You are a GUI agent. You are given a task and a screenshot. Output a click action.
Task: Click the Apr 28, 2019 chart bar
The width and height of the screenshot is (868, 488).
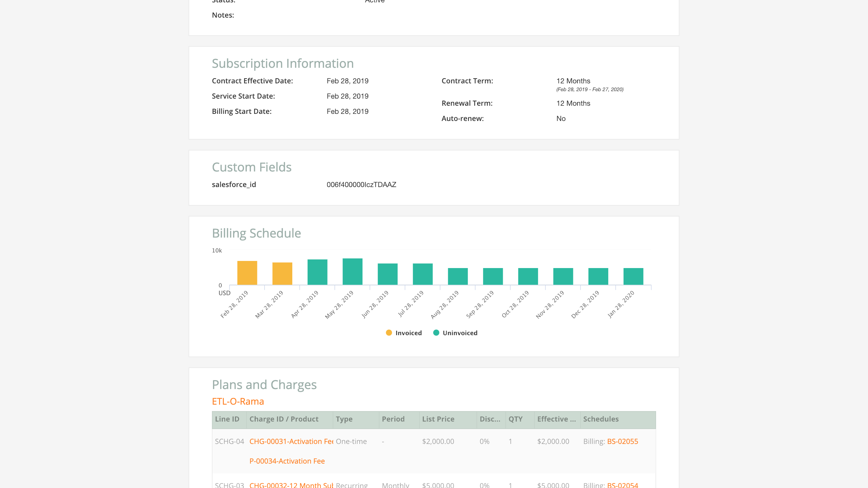(x=317, y=272)
